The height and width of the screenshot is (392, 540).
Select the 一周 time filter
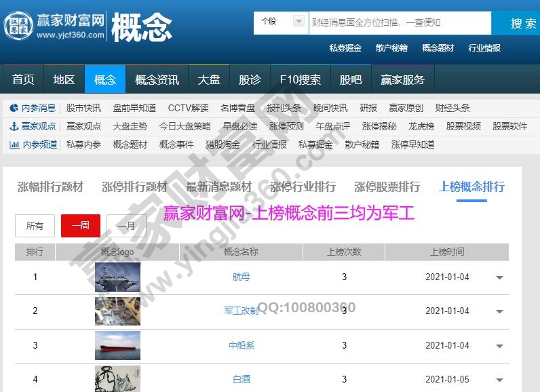[x=81, y=226]
